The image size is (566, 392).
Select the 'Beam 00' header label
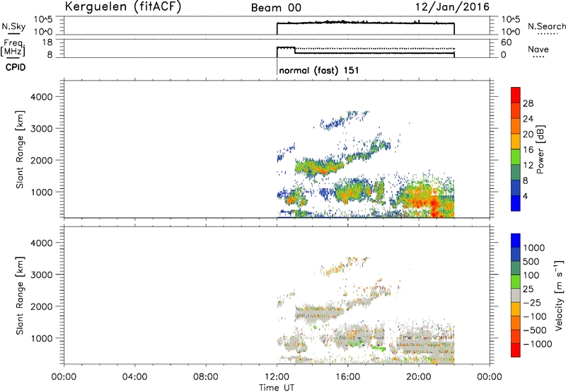(276, 8)
